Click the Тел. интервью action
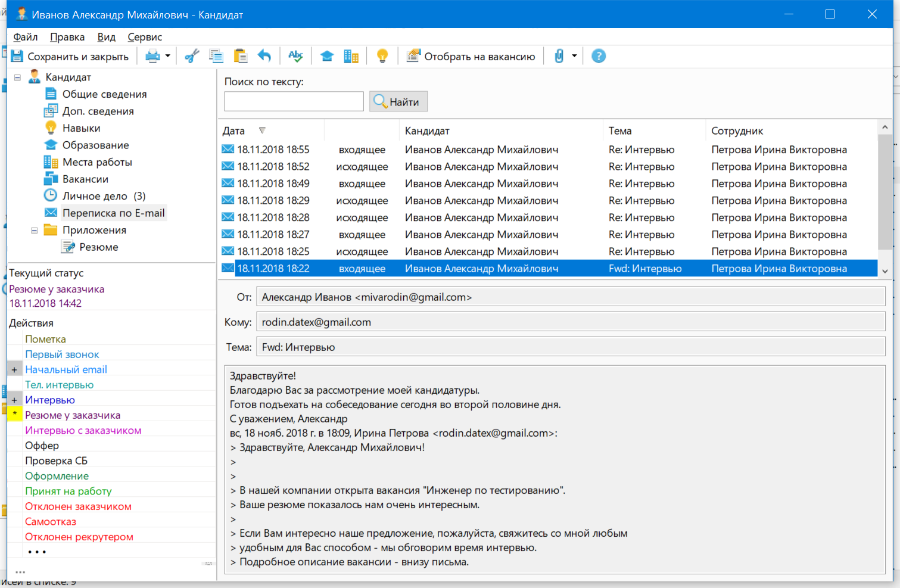The image size is (900, 588). 59,385
